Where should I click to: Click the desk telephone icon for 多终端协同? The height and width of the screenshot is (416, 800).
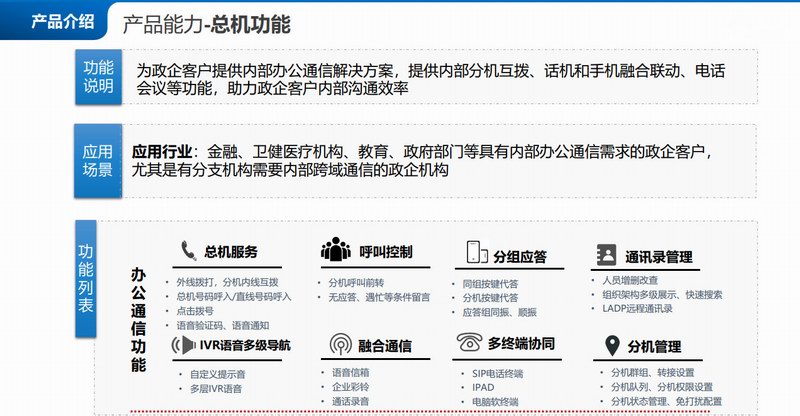tap(468, 344)
